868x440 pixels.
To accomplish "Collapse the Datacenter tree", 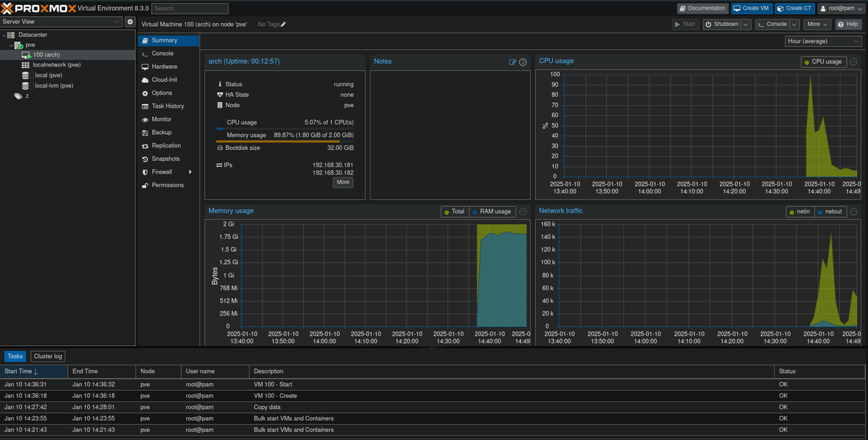I will [4, 35].
